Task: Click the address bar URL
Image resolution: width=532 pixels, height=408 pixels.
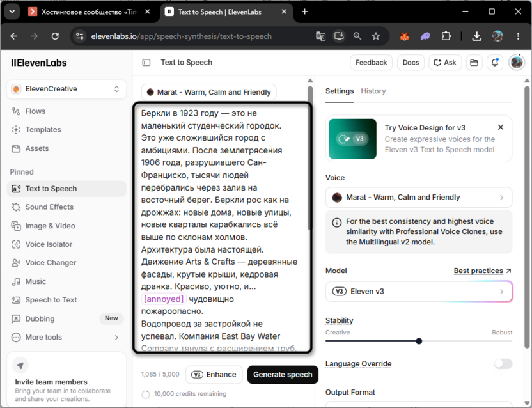Action: pos(181,36)
